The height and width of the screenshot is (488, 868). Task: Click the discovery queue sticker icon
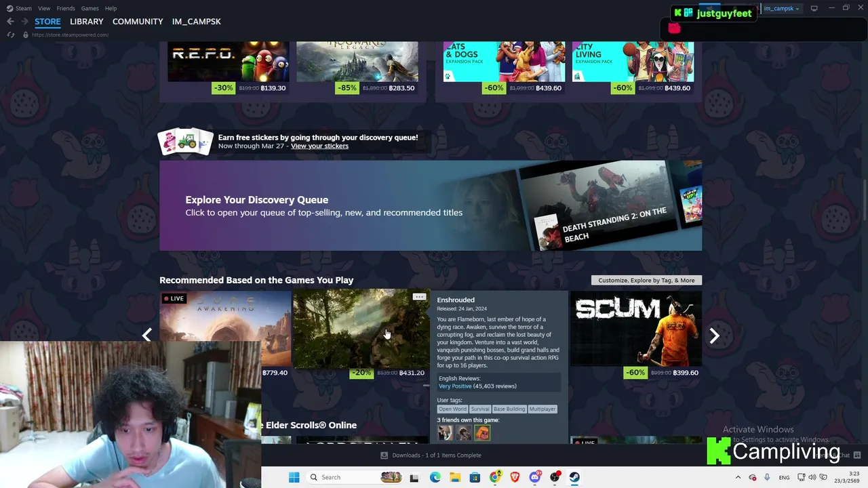pyautogui.click(x=185, y=142)
